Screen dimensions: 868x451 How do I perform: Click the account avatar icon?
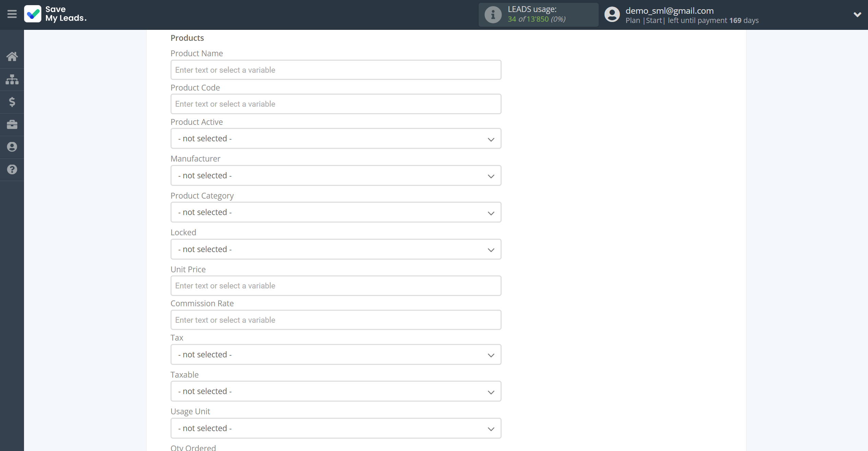[x=612, y=14]
